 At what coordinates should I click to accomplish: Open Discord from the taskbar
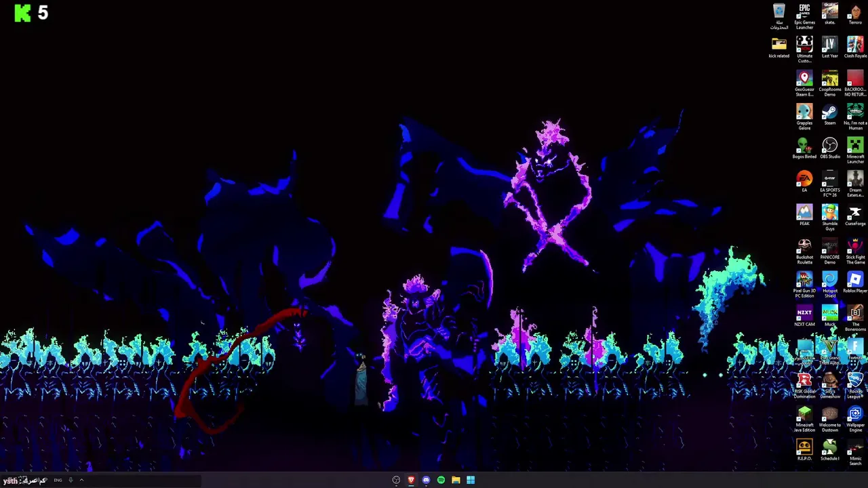(x=426, y=480)
